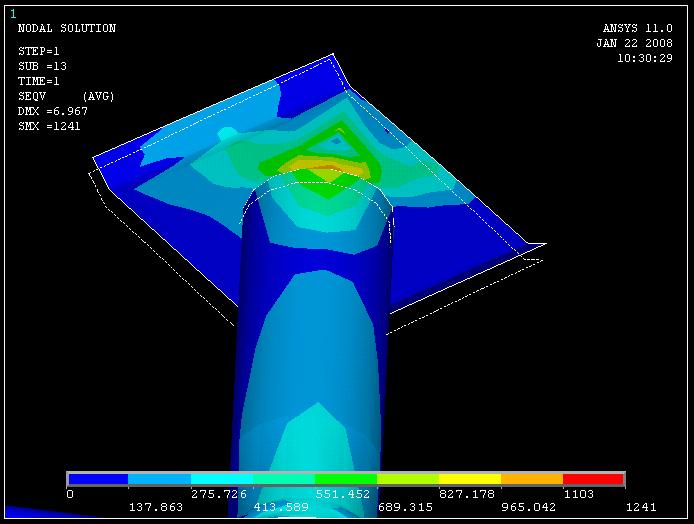Click the DMX =6.967 value
The height and width of the screenshot is (524, 694).
pyautogui.click(x=53, y=112)
